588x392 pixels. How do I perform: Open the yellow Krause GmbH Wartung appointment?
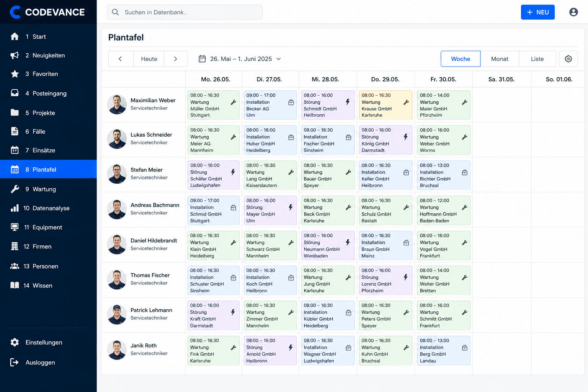(x=385, y=105)
